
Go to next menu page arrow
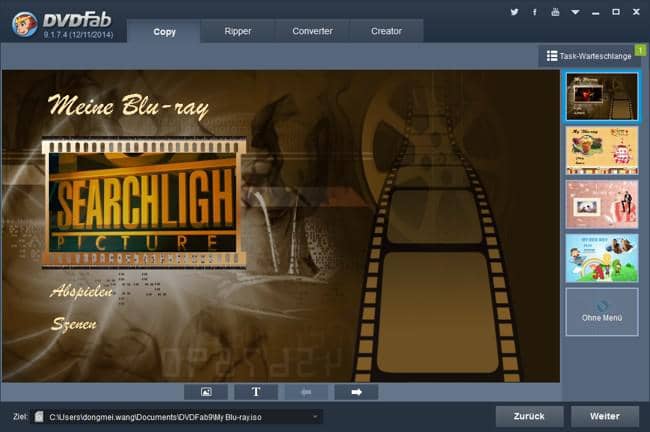point(356,392)
